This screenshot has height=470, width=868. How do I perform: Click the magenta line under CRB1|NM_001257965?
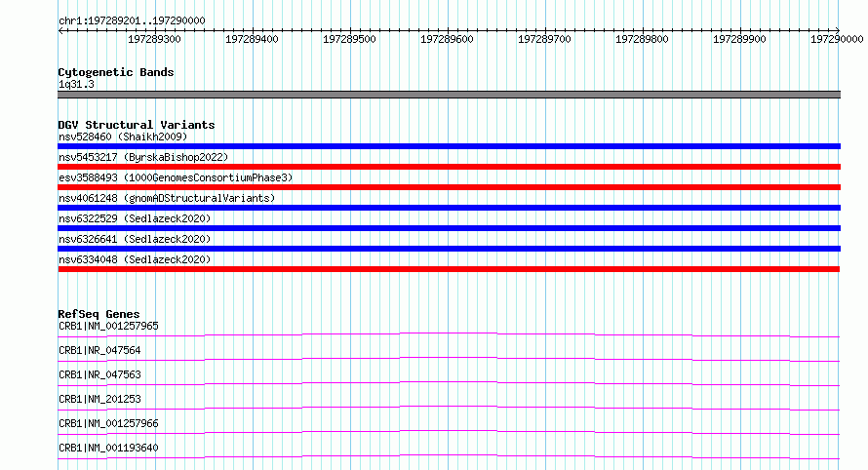(449, 334)
